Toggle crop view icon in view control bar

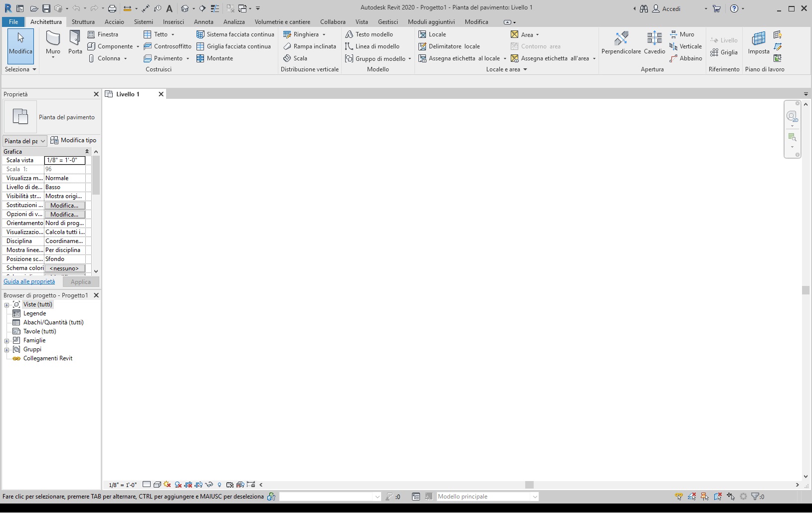[x=188, y=485]
